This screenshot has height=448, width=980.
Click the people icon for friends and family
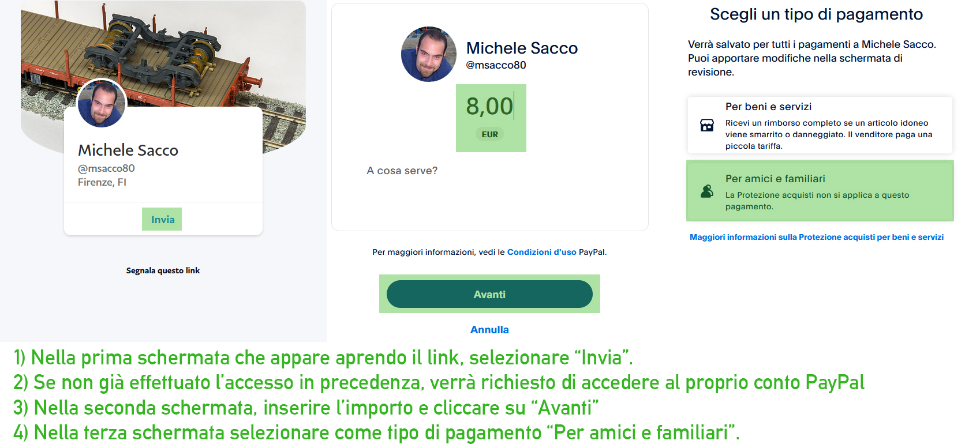(707, 191)
